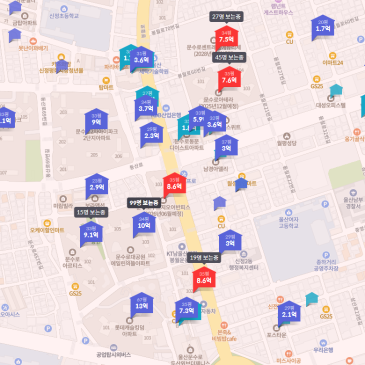Click the 탑마트 shop icon

(x=106, y=80)
